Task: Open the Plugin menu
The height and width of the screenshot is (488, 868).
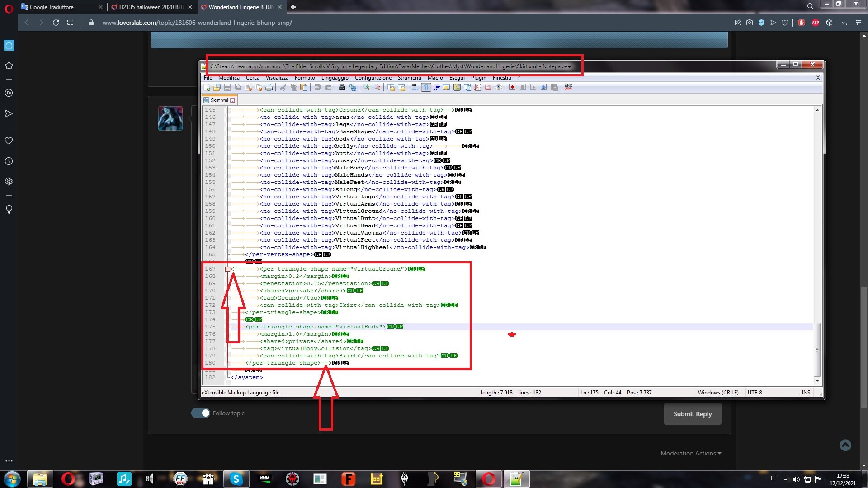Action: pos(479,78)
